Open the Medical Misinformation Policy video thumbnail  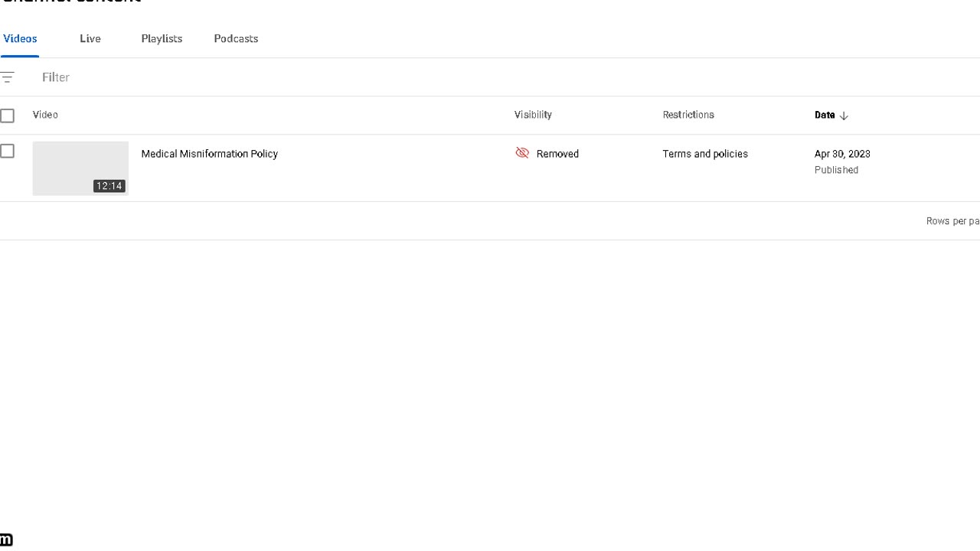[x=80, y=168]
